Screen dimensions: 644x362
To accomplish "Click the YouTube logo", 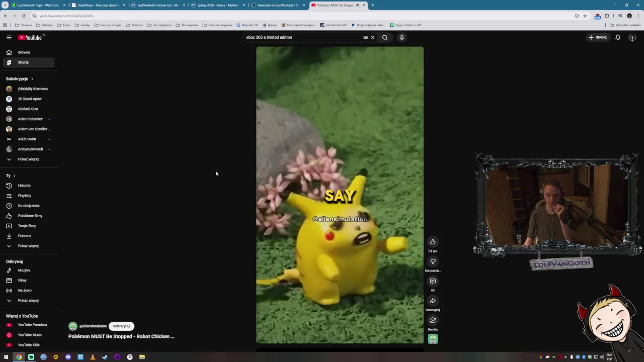I will [x=30, y=37].
